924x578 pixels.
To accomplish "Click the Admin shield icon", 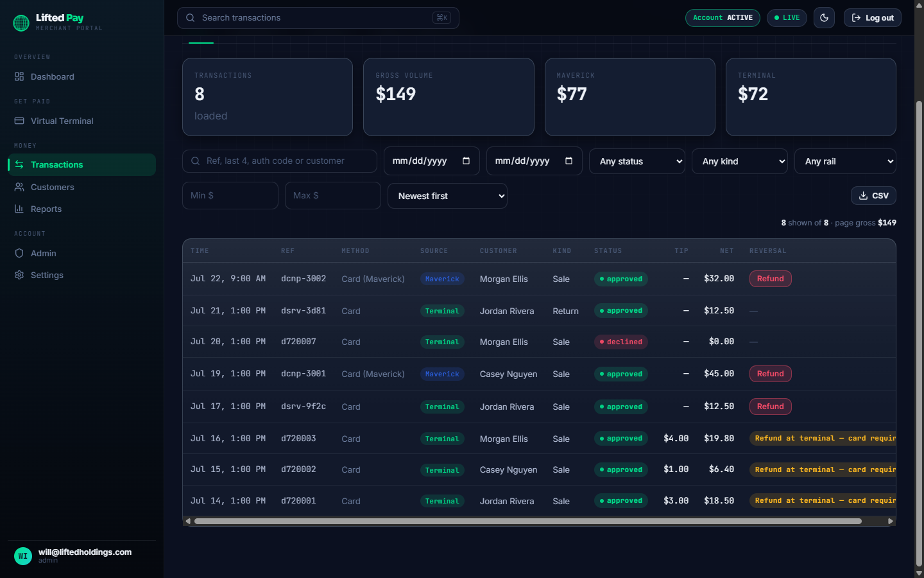I will (x=19, y=253).
